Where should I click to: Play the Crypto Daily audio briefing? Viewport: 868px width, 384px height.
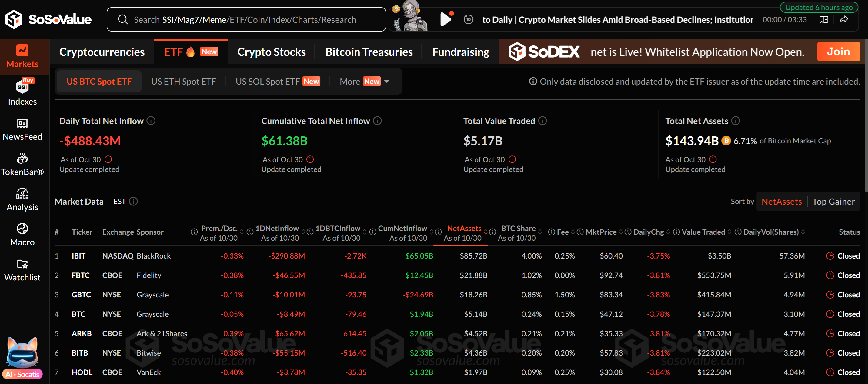tap(446, 19)
